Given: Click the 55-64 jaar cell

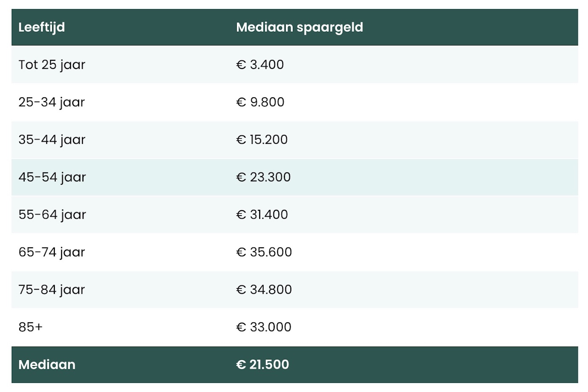Looking at the screenshot, I should 52,215.
